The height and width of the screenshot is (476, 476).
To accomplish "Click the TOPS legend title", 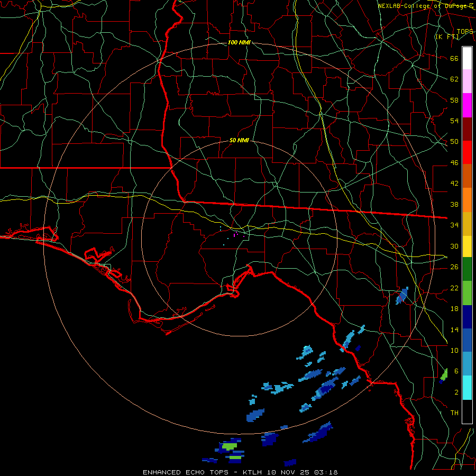I will click(465, 32).
